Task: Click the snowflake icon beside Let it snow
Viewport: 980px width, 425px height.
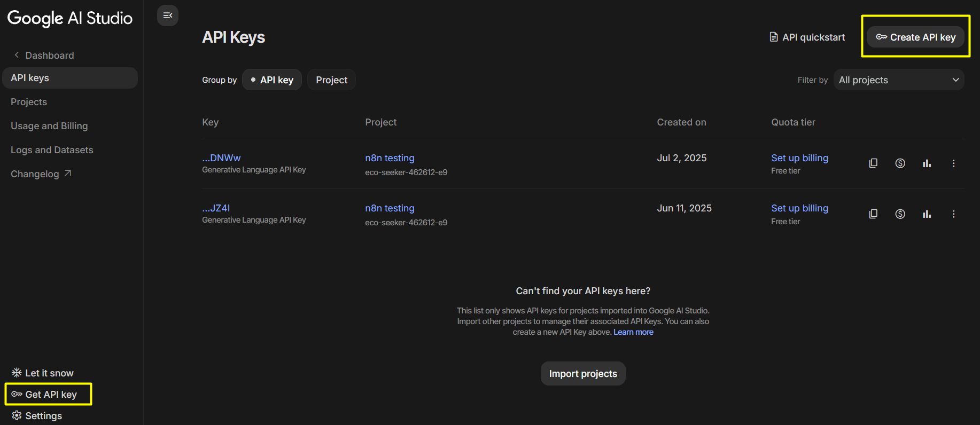Action: click(x=17, y=373)
